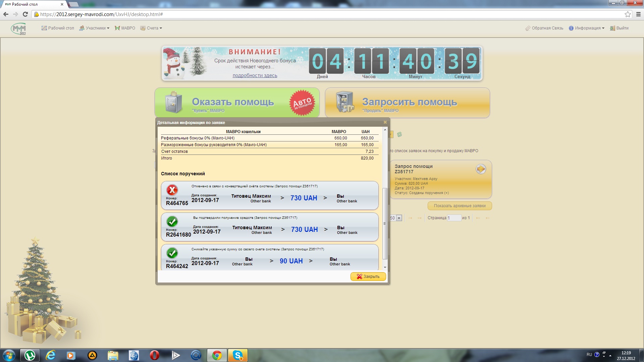Viewport: 644px width, 362px height.
Task: Follow the подробности здесь link
Action: 255,75
